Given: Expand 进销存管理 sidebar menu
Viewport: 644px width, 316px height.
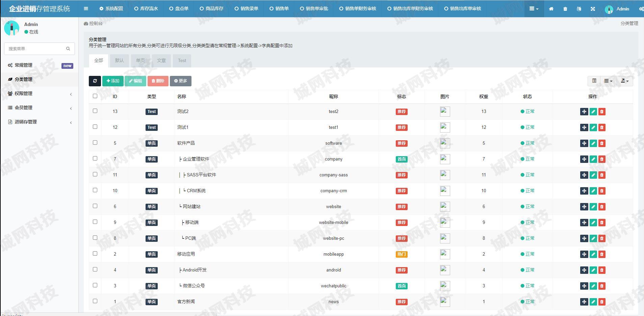Looking at the screenshot, I should click(x=39, y=122).
